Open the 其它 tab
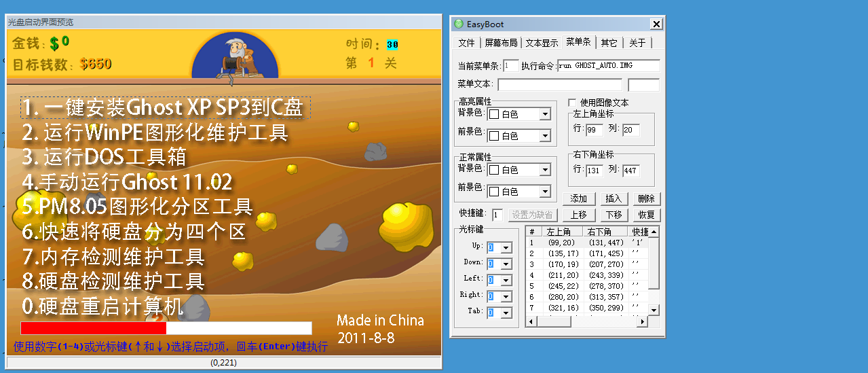 pyautogui.click(x=609, y=43)
